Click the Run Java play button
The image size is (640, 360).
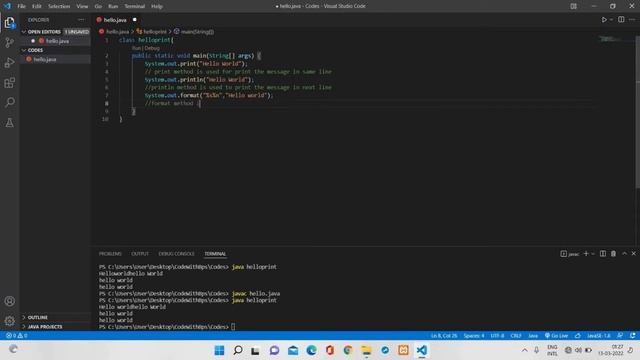(604, 20)
